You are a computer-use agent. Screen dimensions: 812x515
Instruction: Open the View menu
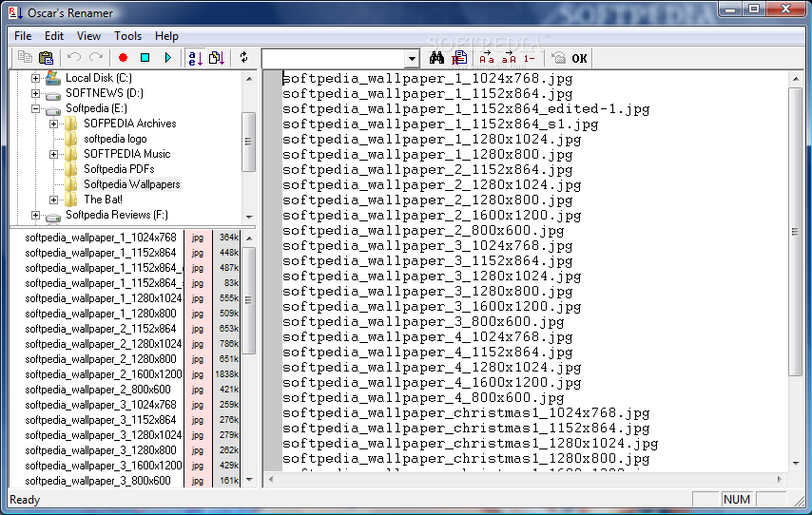88,36
